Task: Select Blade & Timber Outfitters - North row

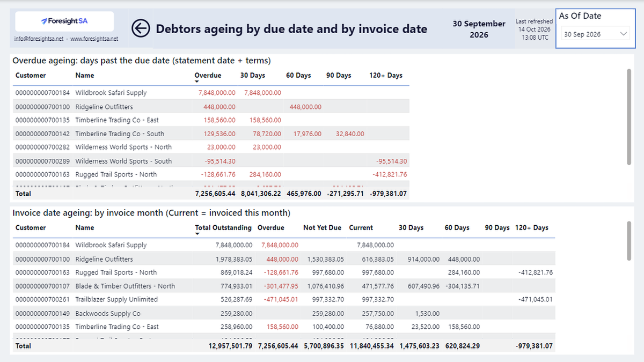Action: 284,286
